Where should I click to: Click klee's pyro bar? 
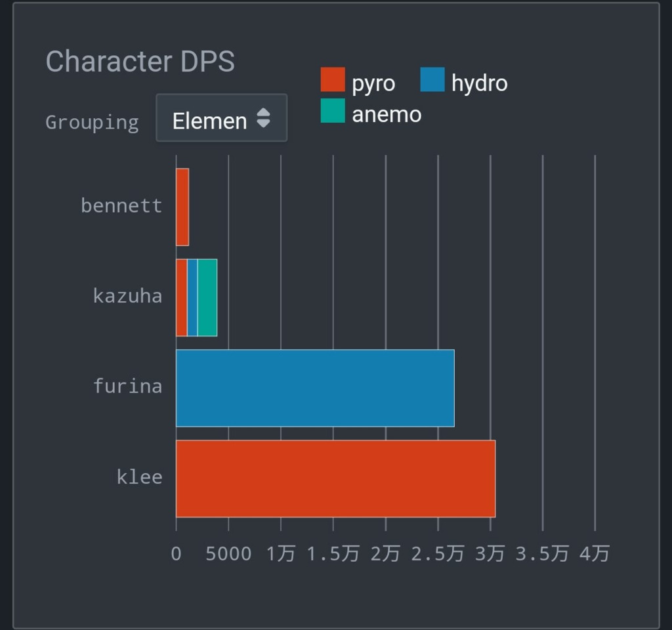tap(335, 478)
